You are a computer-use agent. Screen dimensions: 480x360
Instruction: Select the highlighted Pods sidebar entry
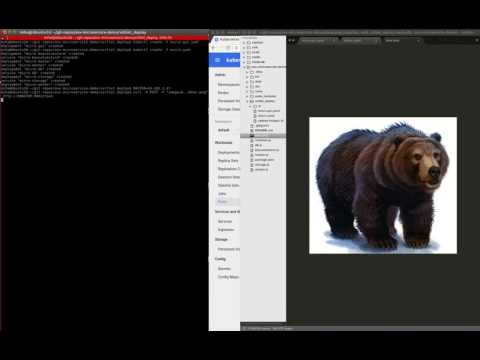pyautogui.click(x=228, y=202)
